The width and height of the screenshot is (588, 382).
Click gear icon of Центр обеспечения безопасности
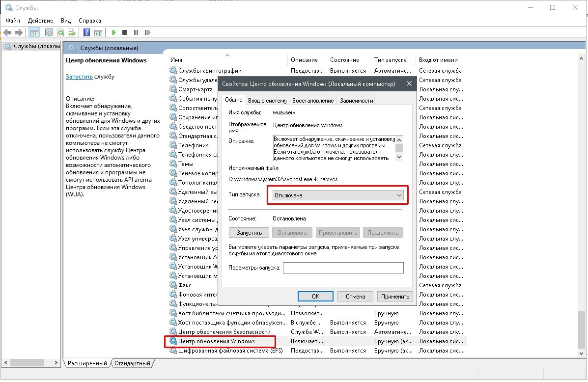pyautogui.click(x=173, y=331)
